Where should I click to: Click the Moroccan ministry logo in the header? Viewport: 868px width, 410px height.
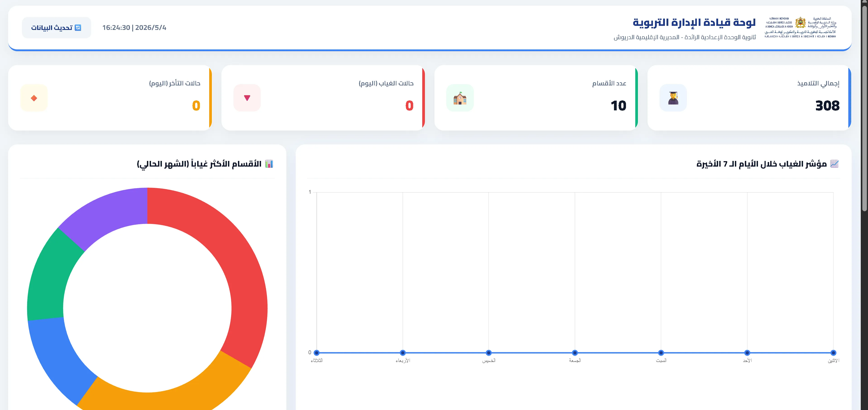point(801,27)
